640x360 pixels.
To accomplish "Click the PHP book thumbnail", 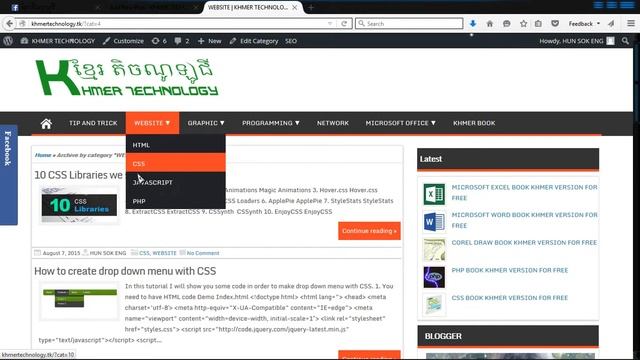I will 434,278.
